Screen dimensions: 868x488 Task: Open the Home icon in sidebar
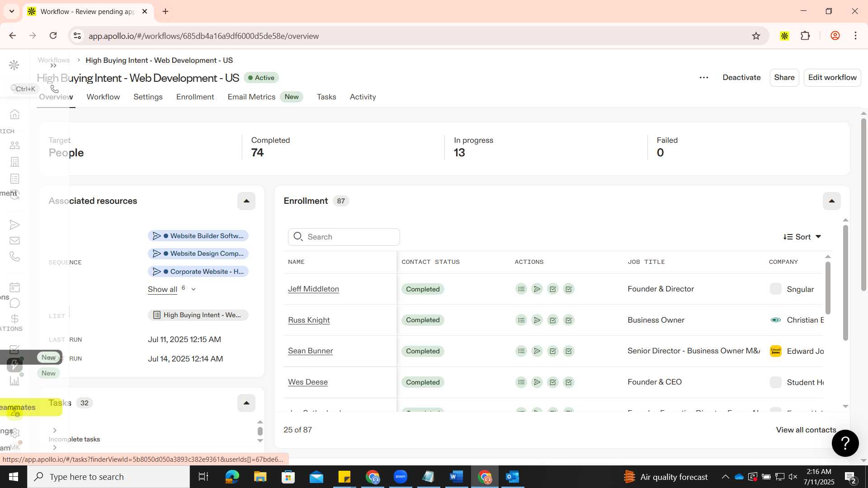click(14, 114)
